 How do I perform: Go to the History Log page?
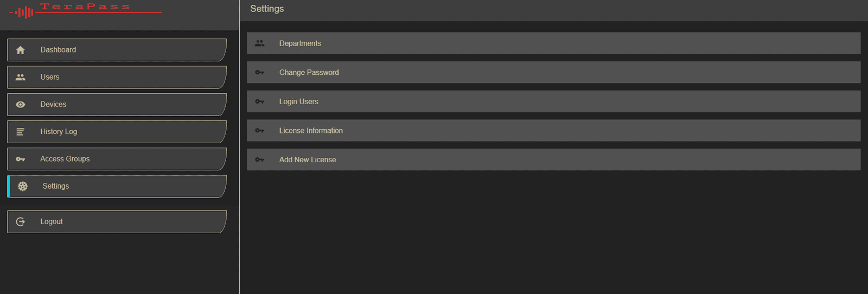117,132
